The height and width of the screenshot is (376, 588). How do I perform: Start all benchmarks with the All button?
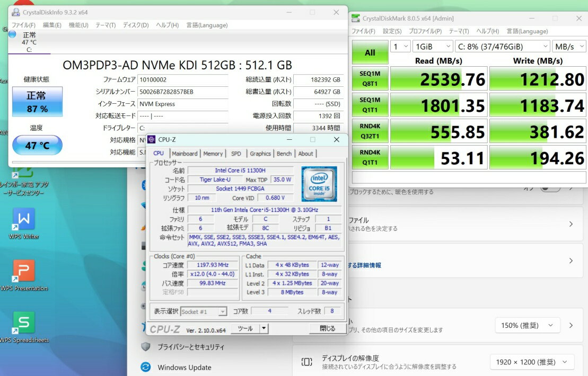coord(370,52)
